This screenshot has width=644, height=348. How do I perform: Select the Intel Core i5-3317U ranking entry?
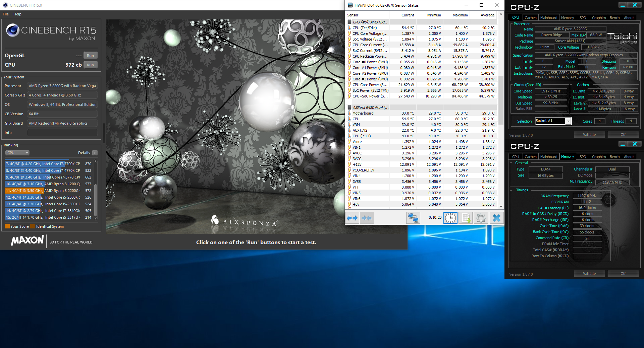(49, 217)
